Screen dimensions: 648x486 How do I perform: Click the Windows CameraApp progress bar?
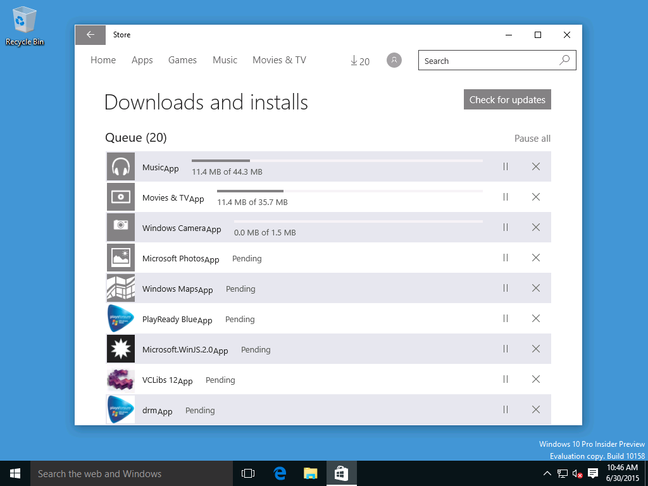[358, 222]
